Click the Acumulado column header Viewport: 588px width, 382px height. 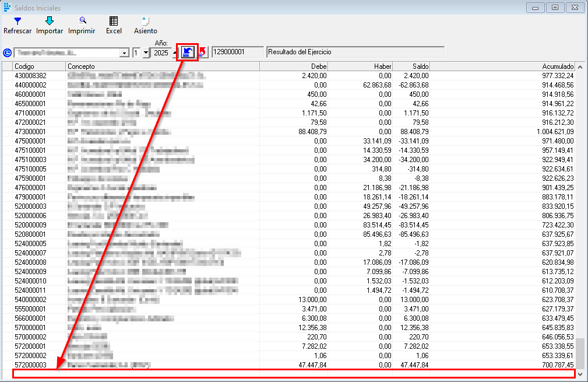point(502,66)
